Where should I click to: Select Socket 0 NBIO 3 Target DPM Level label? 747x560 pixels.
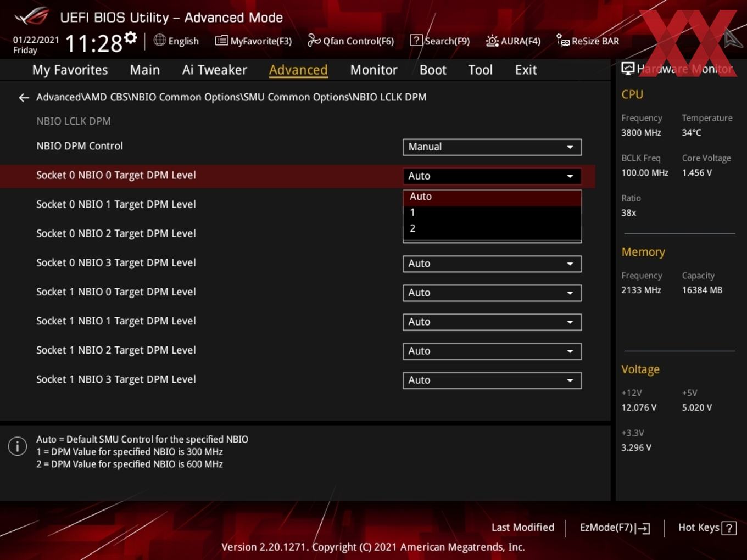pos(116,263)
